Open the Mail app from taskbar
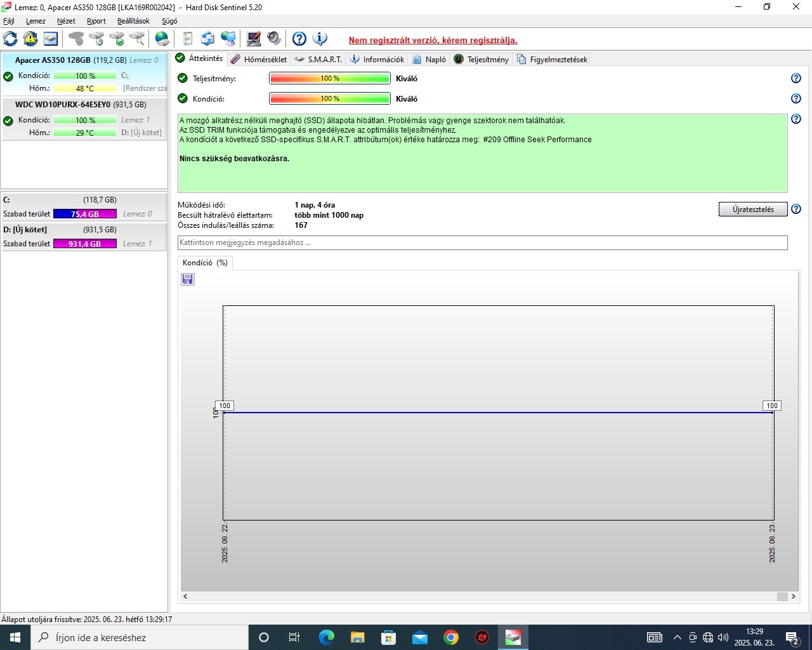 pyautogui.click(x=420, y=637)
